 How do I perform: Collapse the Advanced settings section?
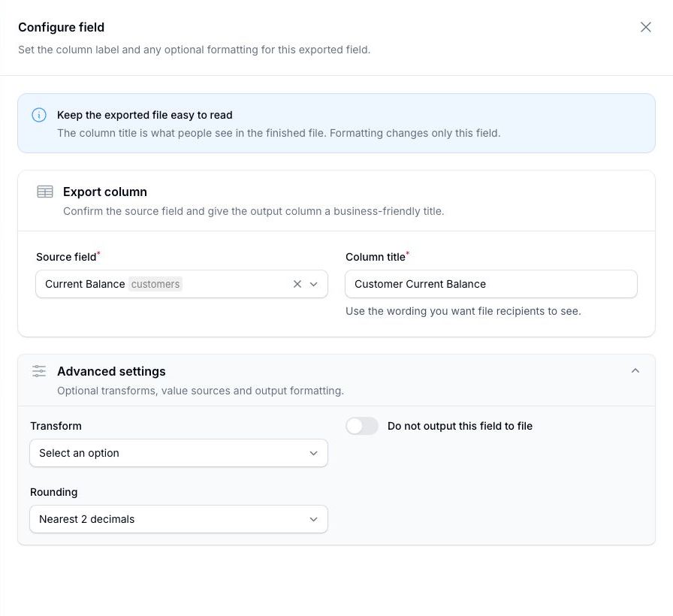pyautogui.click(x=635, y=370)
